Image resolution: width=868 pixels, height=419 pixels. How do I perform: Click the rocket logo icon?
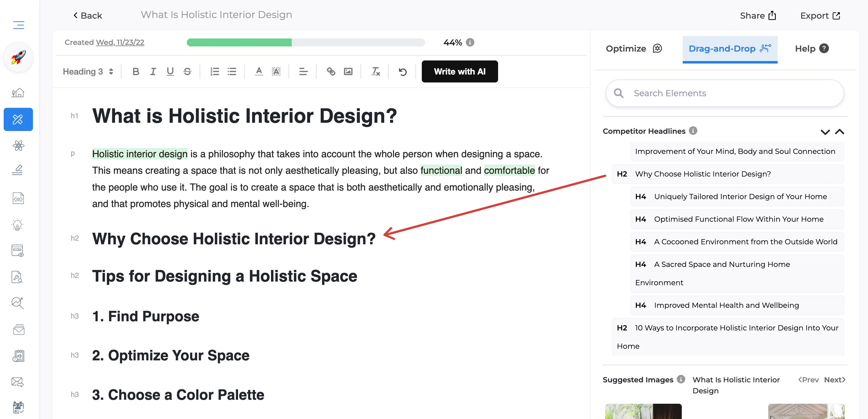point(19,57)
